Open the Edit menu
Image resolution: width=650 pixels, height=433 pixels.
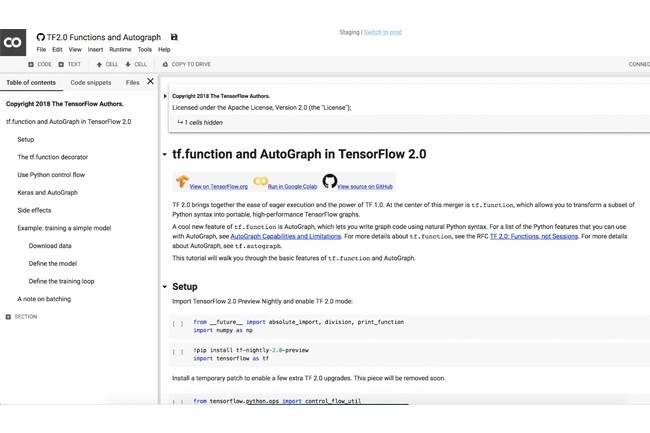pyautogui.click(x=57, y=49)
